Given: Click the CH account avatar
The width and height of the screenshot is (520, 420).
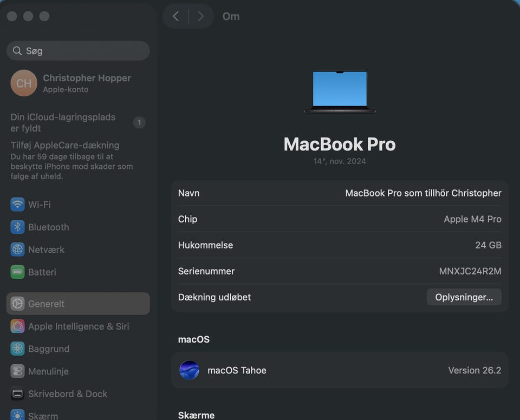Looking at the screenshot, I should click(x=24, y=83).
